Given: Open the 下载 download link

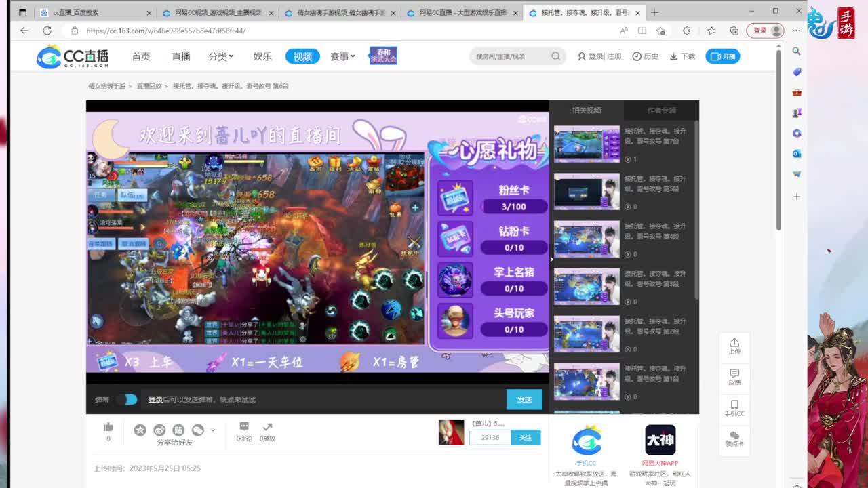Looking at the screenshot, I should click(682, 56).
